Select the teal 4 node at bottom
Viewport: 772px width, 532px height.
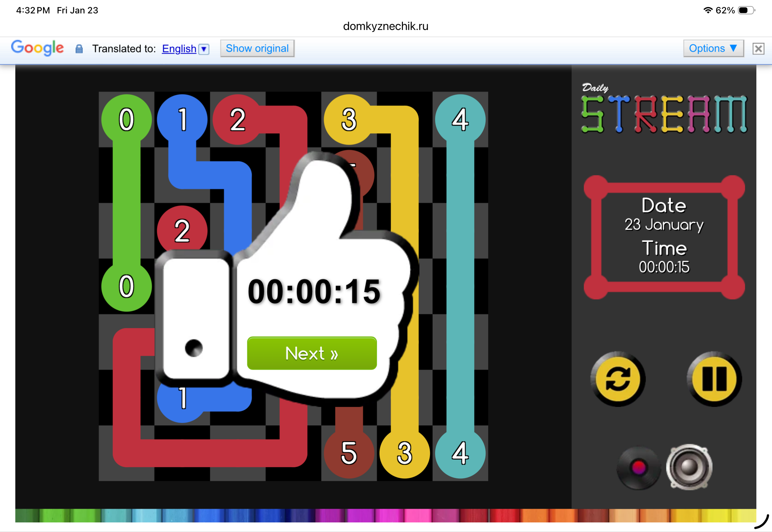pos(460,453)
